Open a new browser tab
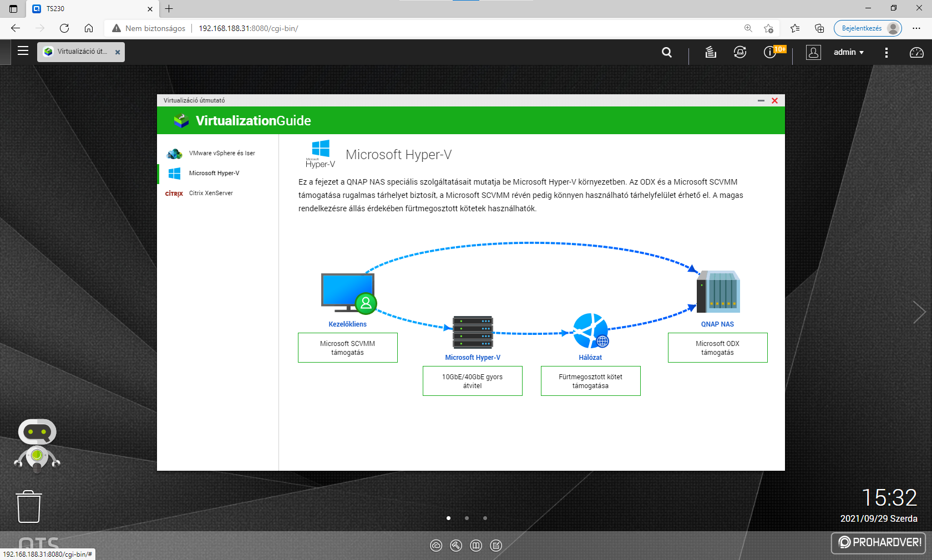Image resolution: width=932 pixels, height=560 pixels. point(169,9)
